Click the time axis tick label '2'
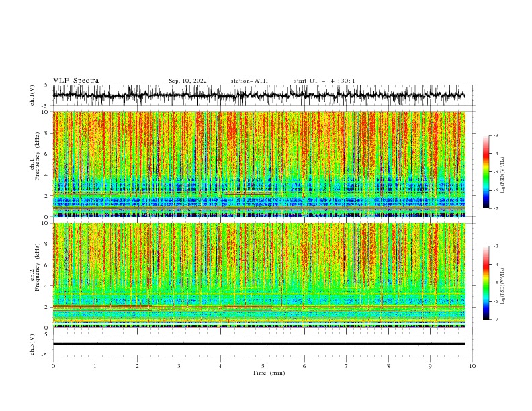This screenshot has height=411, width=532. pyautogui.click(x=137, y=366)
